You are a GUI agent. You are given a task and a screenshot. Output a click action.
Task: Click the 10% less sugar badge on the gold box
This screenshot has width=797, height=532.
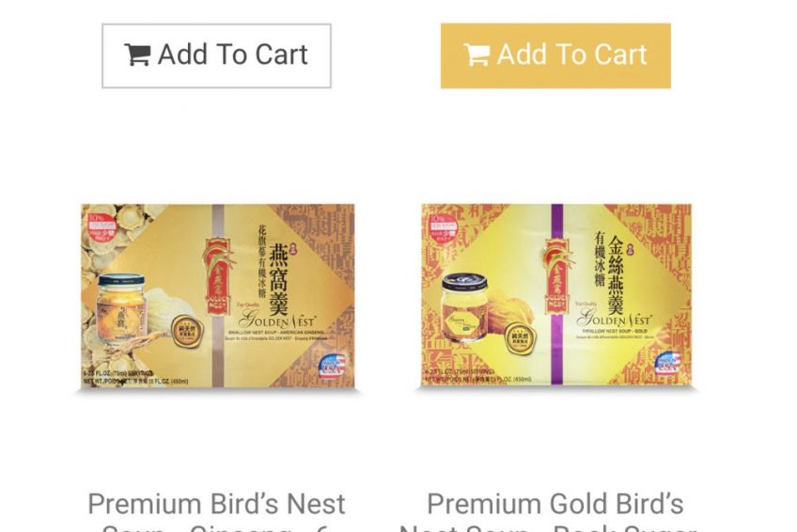pyautogui.click(x=443, y=228)
